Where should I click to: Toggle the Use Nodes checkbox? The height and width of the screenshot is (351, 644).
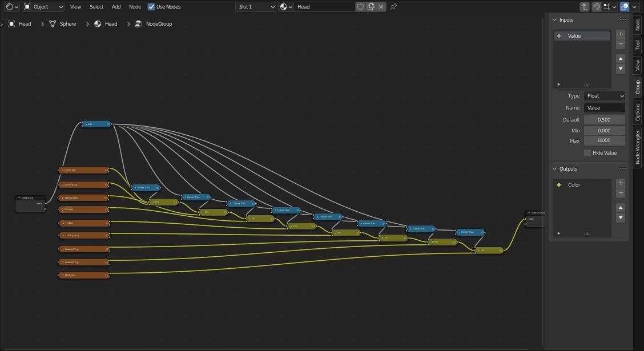tap(151, 7)
